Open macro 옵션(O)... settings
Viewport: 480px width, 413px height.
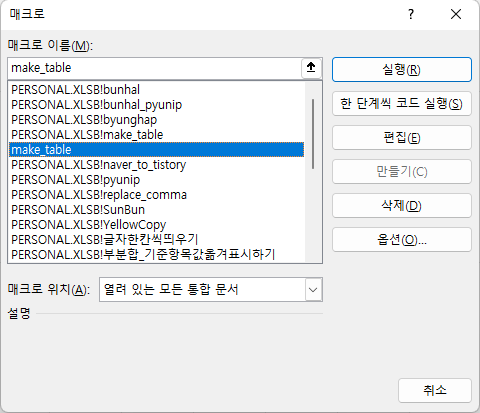[402, 240]
